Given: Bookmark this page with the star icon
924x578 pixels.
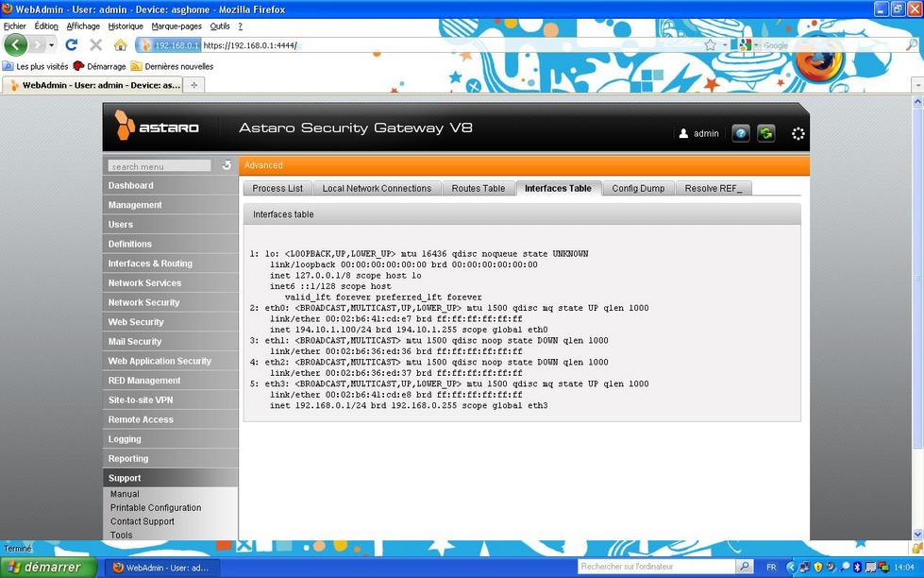Looking at the screenshot, I should pyautogui.click(x=710, y=44).
